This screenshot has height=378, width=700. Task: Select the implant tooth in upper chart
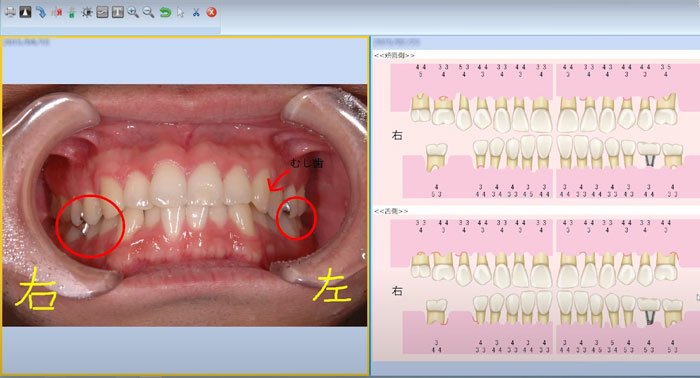tap(649, 154)
